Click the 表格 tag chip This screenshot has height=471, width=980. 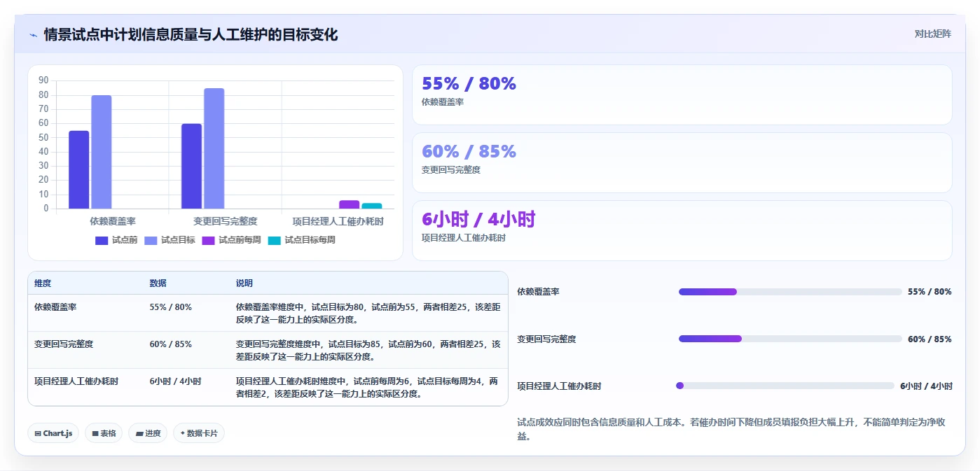(x=104, y=433)
